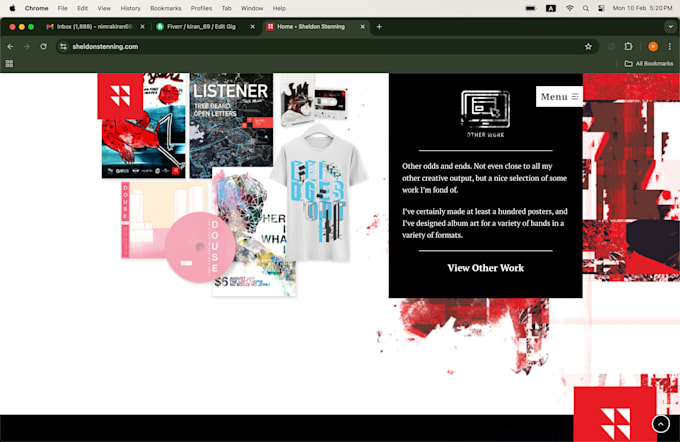
Task: Open the Edit menu
Action: pyautogui.click(x=82, y=8)
